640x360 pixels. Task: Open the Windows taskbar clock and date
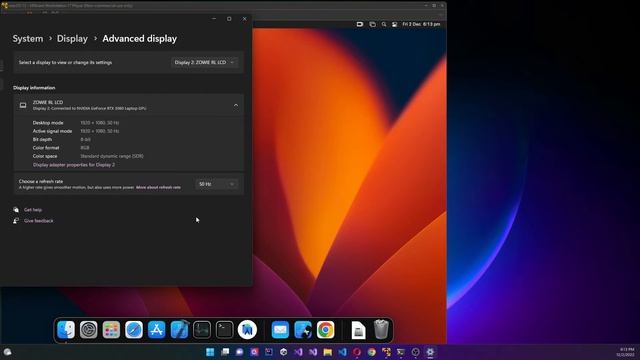626,352
